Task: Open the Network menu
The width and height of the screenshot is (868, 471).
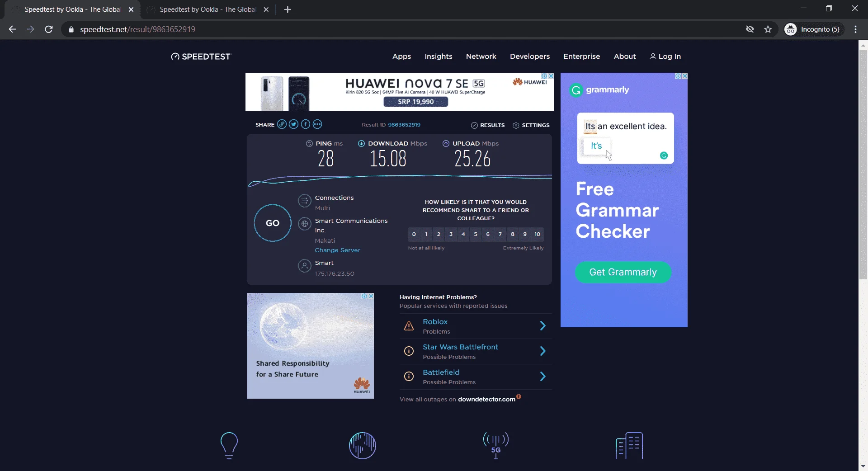Action: [481, 57]
